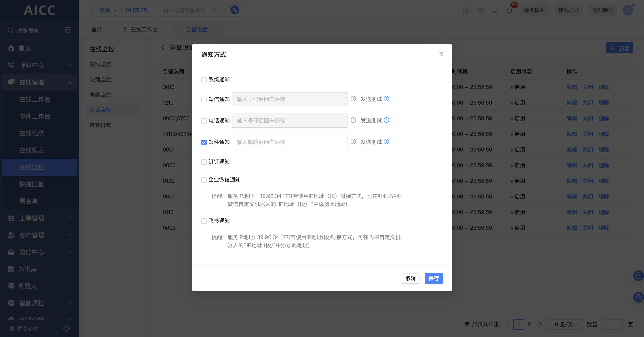Click the info icon beside 短信通知 input
Screen dimensions: 644x337
[x=353, y=99]
